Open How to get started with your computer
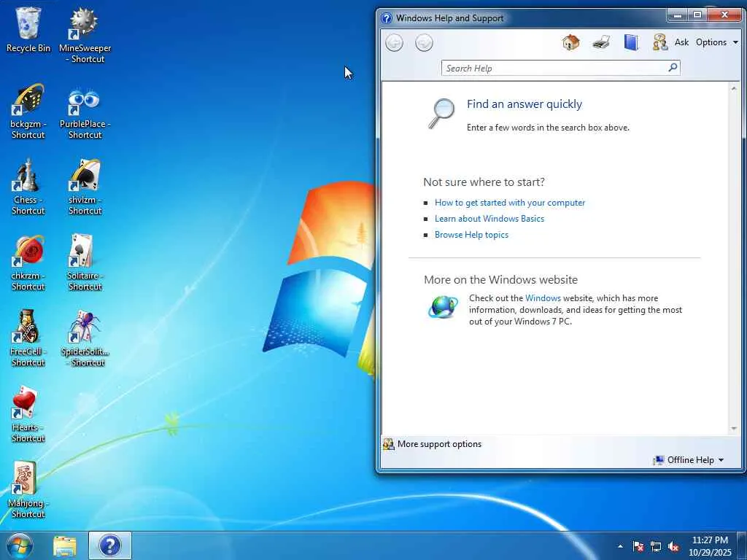 click(x=510, y=203)
